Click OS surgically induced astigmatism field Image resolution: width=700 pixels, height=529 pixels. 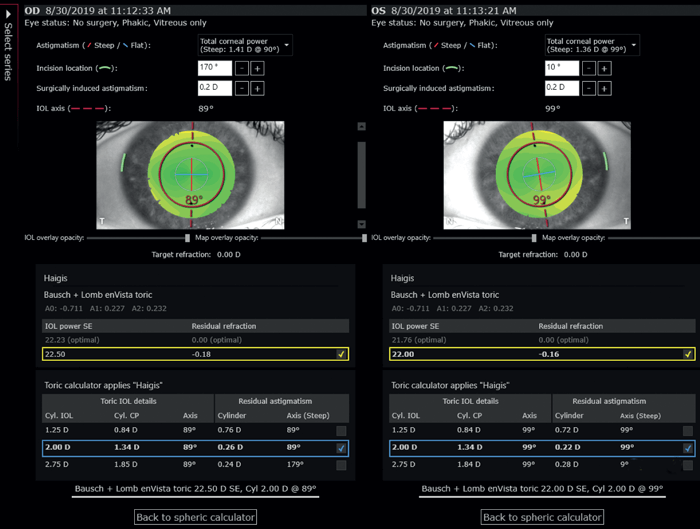click(x=562, y=88)
